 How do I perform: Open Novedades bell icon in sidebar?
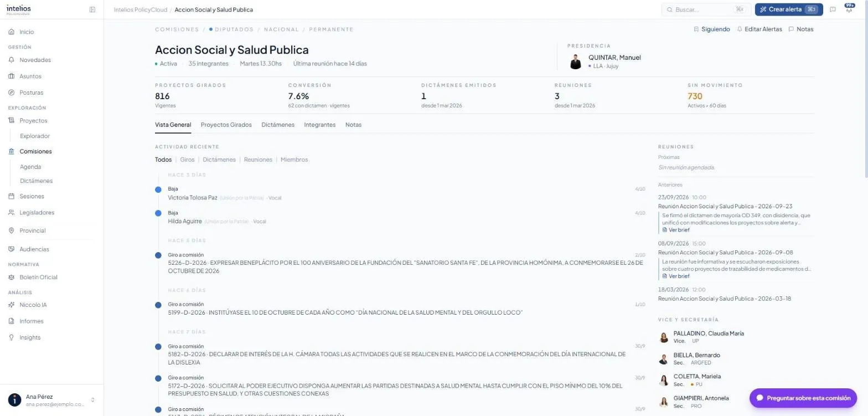pyautogui.click(x=12, y=60)
